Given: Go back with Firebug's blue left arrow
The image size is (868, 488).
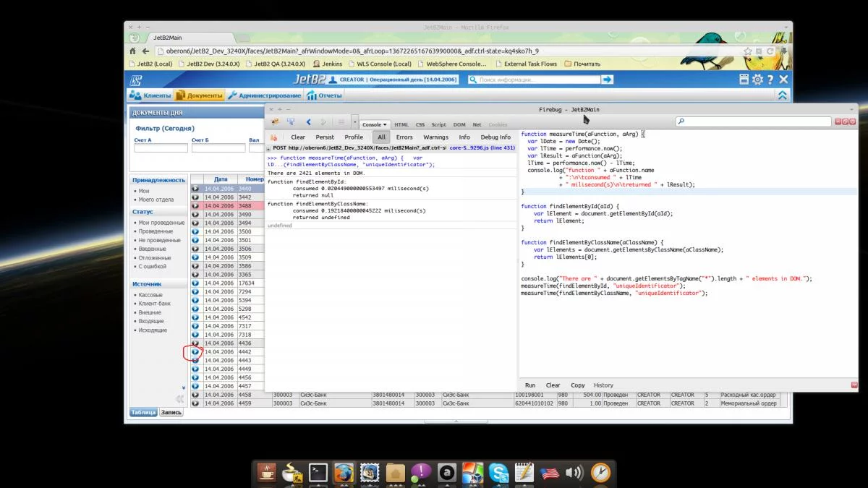Looking at the screenshot, I should pos(309,122).
